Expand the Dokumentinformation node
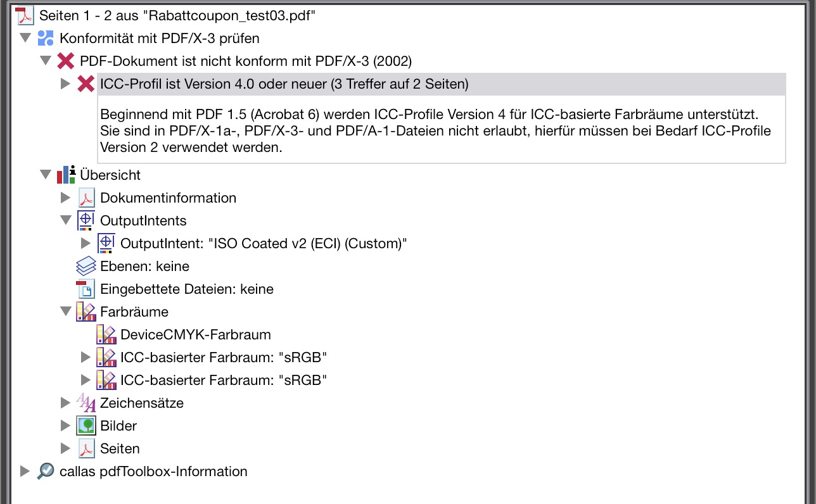This screenshot has width=816, height=504. [x=65, y=198]
